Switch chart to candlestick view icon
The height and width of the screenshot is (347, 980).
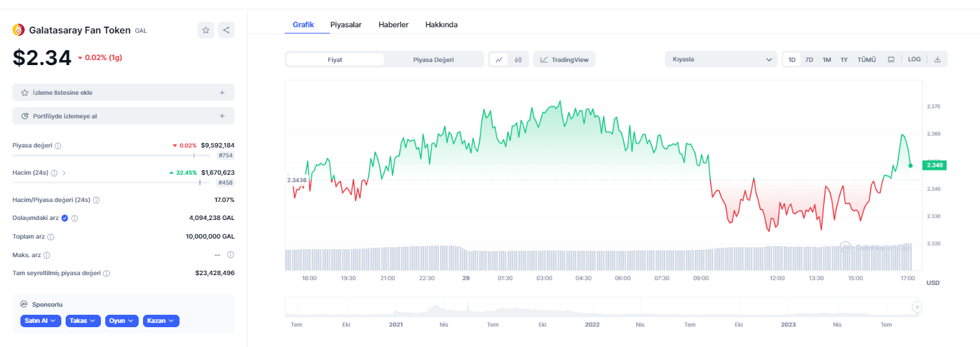[x=518, y=59]
